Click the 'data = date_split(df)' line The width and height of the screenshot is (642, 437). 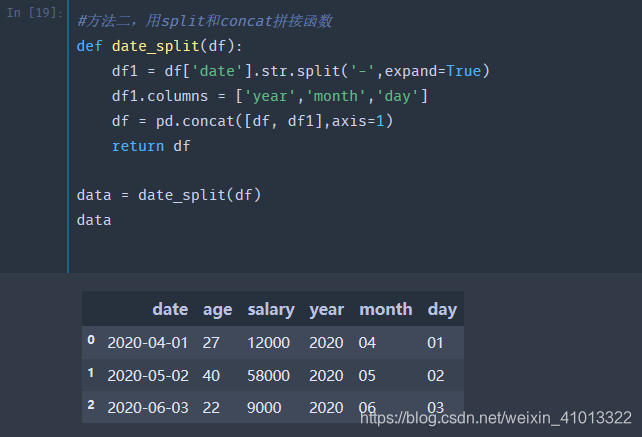[x=169, y=195]
